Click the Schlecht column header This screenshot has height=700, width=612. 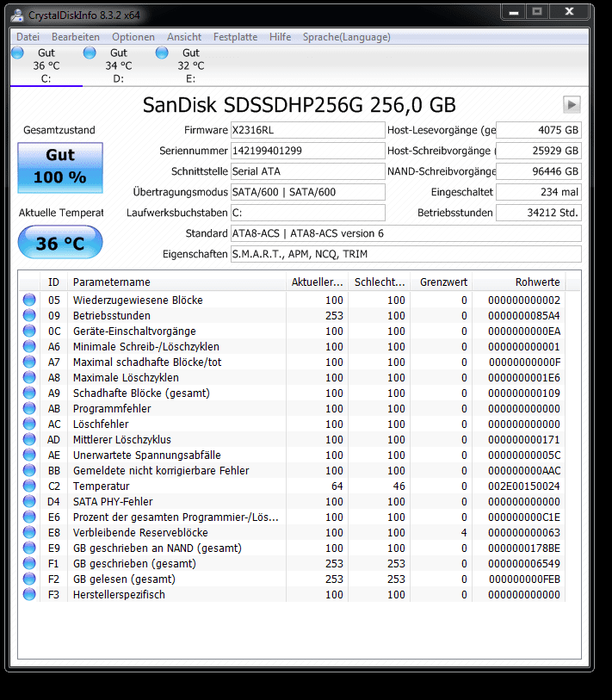[380, 282]
